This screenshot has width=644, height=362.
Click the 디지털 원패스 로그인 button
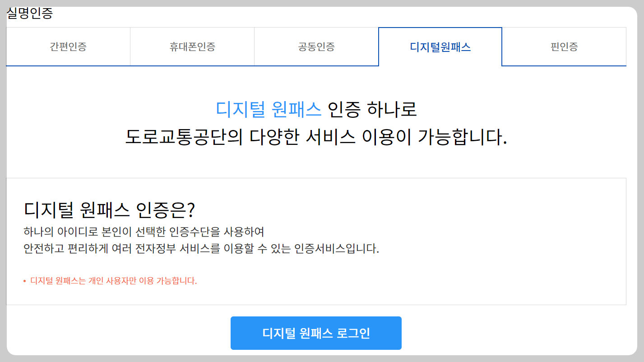(x=316, y=333)
